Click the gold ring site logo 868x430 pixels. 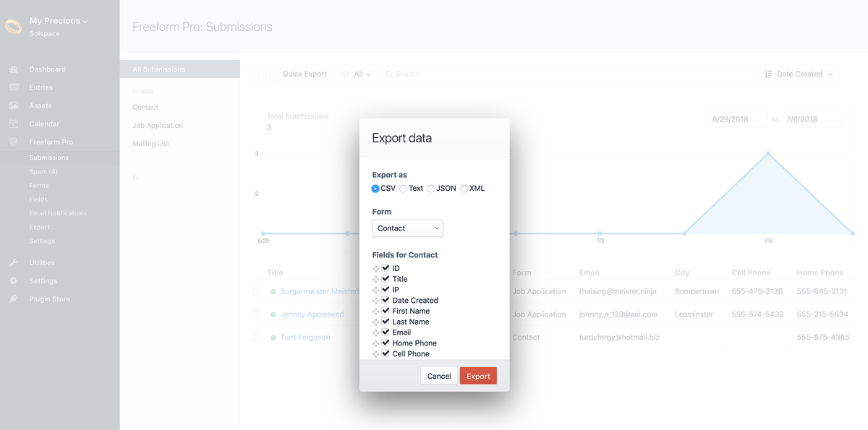click(x=14, y=27)
